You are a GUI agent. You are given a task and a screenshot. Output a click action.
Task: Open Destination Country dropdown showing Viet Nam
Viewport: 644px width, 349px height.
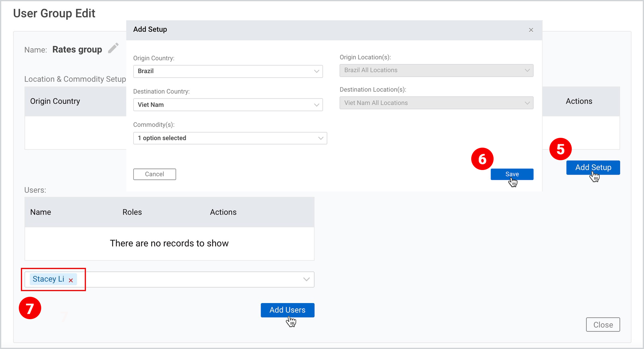click(228, 105)
